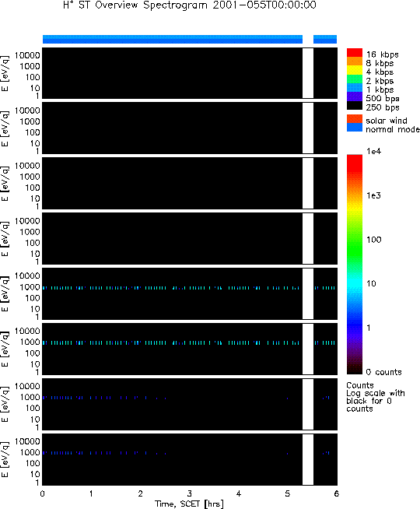The height and width of the screenshot is (509, 420).
Task: Pick the yellow 4 kbps legend swatch
Action: [x=355, y=70]
